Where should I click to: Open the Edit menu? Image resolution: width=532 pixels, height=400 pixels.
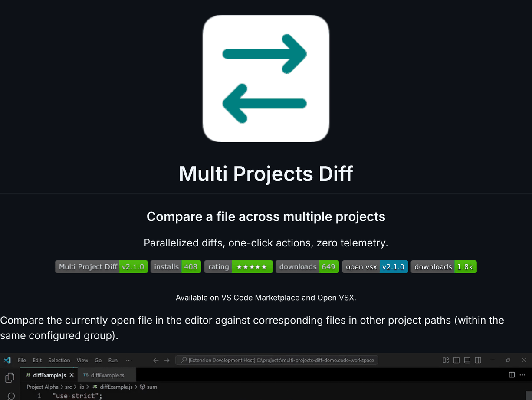[x=37, y=360]
